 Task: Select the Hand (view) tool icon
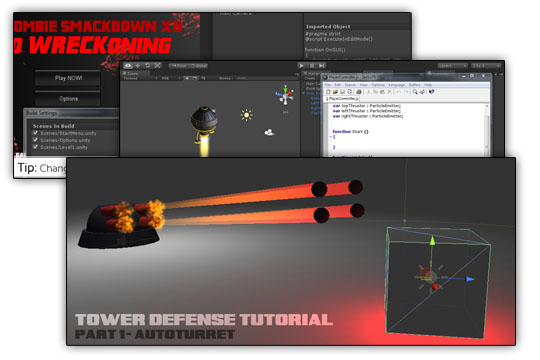[128, 65]
